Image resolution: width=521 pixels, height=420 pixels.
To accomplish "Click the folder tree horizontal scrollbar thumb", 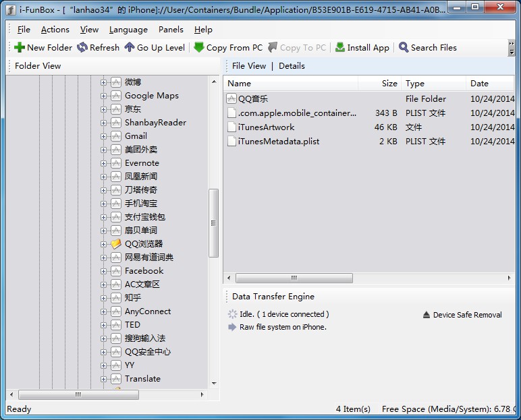I will 78,395.
